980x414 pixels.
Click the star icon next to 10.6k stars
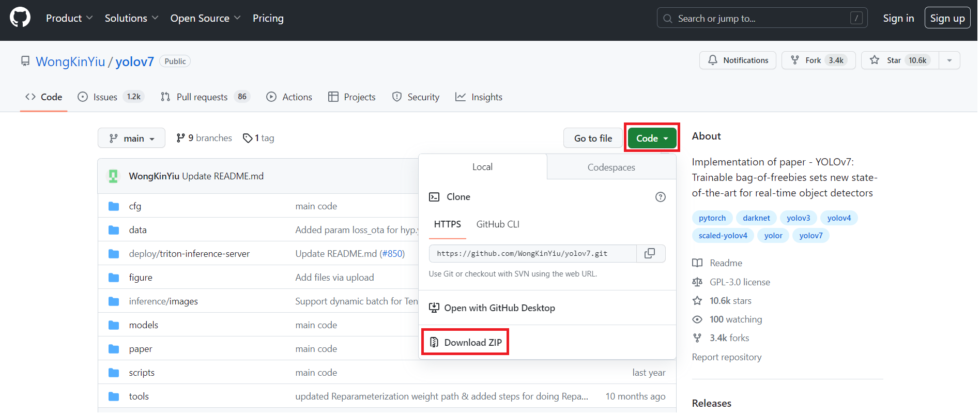(697, 301)
